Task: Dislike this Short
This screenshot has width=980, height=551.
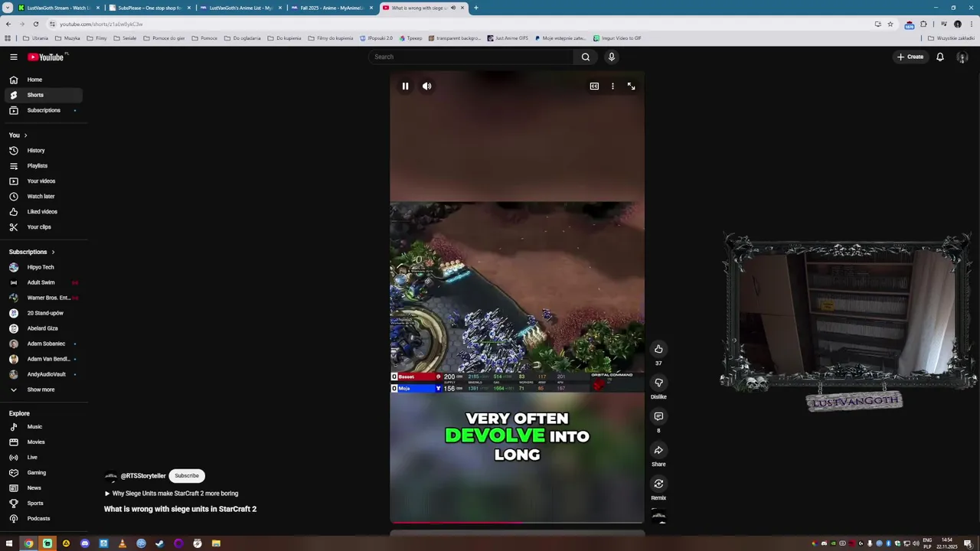Action: [x=658, y=383]
